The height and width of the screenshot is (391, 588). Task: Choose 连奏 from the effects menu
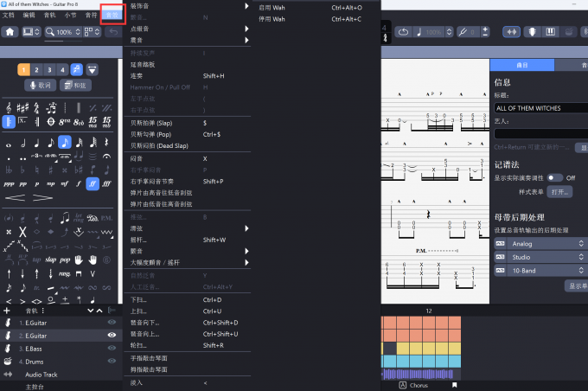pyautogui.click(x=140, y=75)
